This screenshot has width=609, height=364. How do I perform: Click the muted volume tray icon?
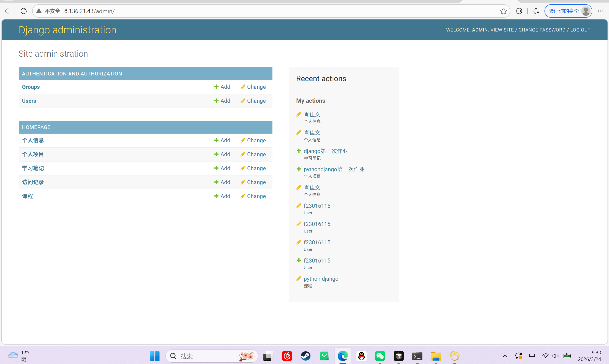[556, 356]
